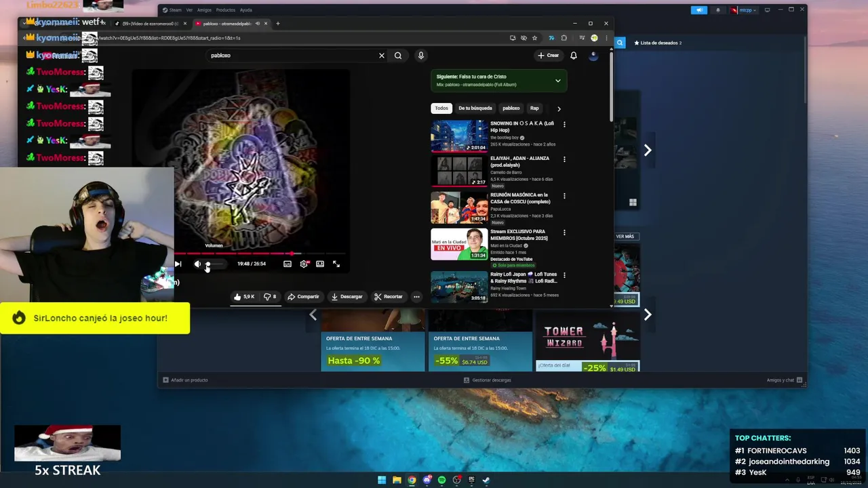The width and height of the screenshot is (868, 488).
Task: Open Productos menu in Steam window
Action: [x=225, y=10]
